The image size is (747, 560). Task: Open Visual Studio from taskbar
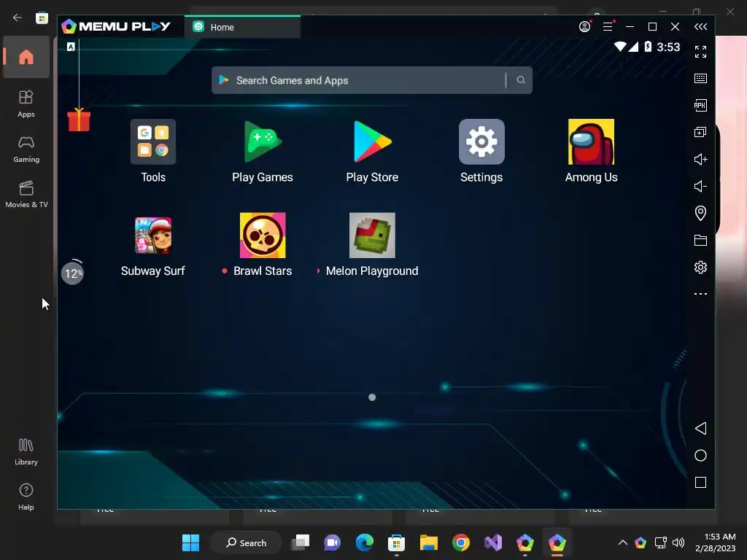(x=493, y=542)
